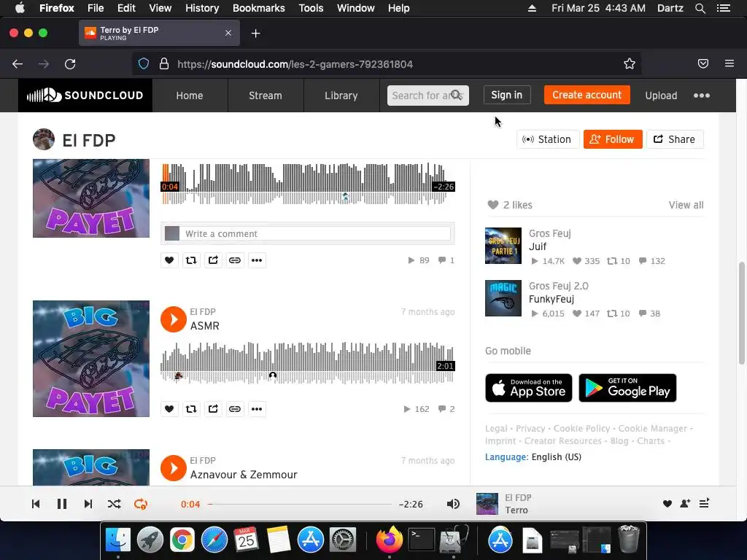Skip to previous track in player bar
Viewport: 747px width, 560px height.
coord(36,504)
